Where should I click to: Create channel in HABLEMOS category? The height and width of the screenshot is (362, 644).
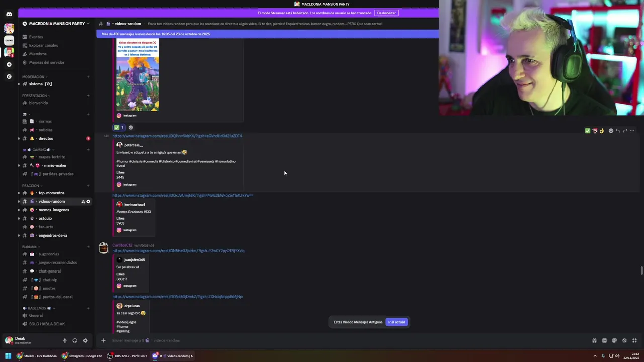pyautogui.click(x=88, y=308)
